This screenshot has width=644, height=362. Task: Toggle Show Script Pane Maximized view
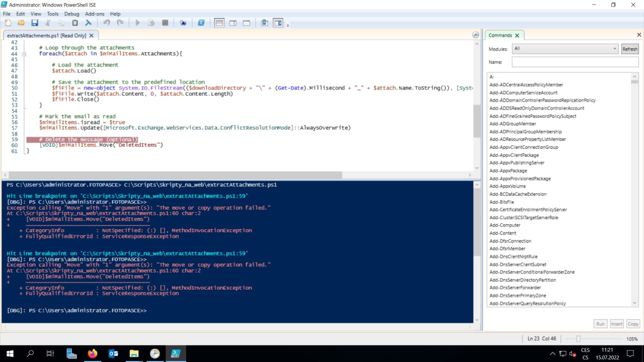(246, 23)
